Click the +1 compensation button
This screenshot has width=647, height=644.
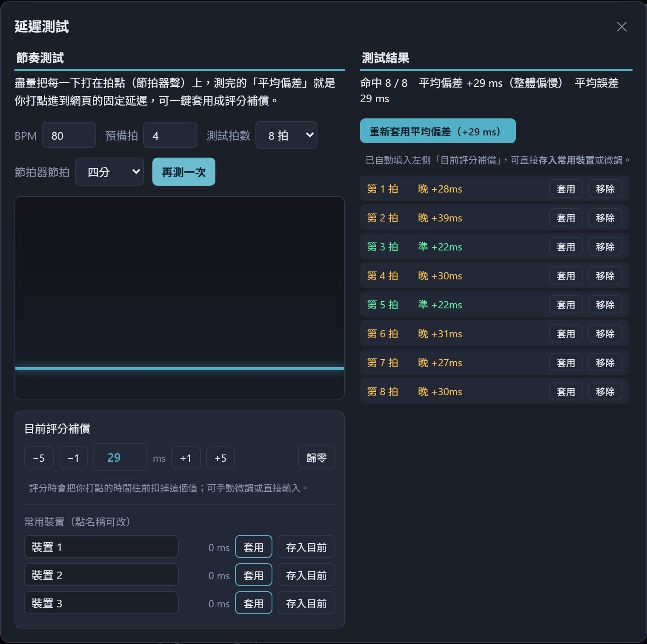coord(186,457)
